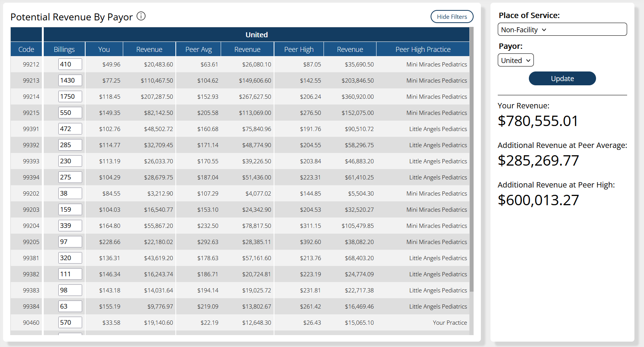644x347 pixels.
Task: Click billings input showing 1430
Action: click(x=70, y=80)
